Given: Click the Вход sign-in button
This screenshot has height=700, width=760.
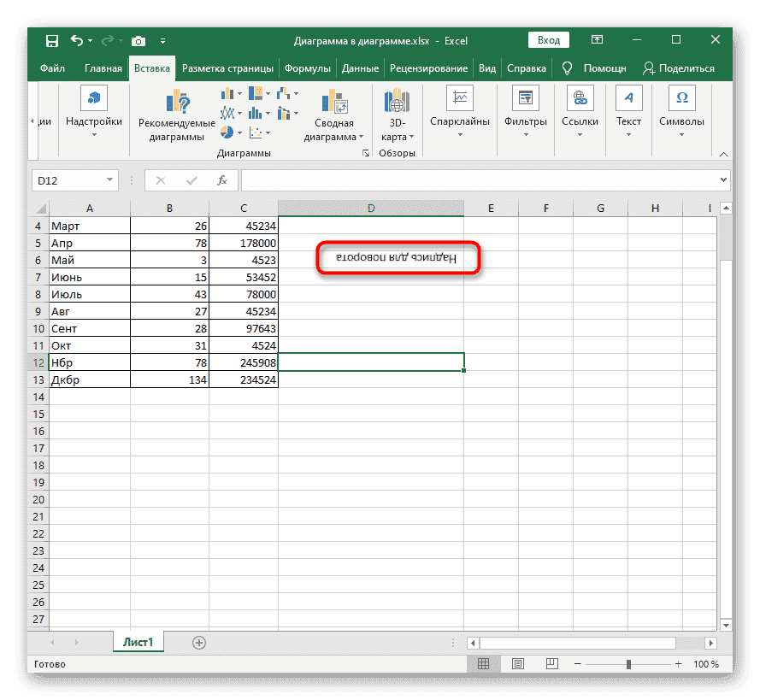Looking at the screenshot, I should [548, 39].
